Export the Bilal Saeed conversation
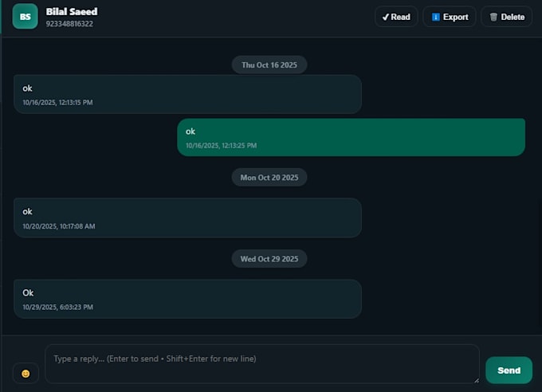Screen dimensions: 542x392 (x=450, y=17)
